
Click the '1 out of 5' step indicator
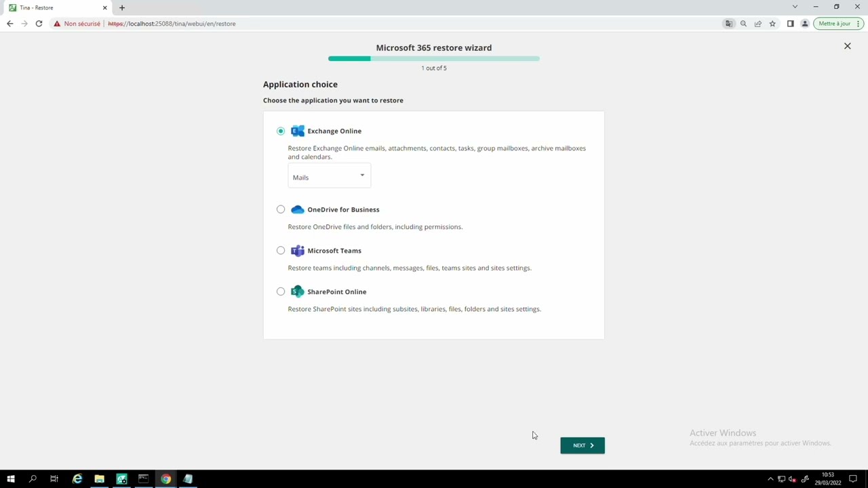pyautogui.click(x=434, y=68)
